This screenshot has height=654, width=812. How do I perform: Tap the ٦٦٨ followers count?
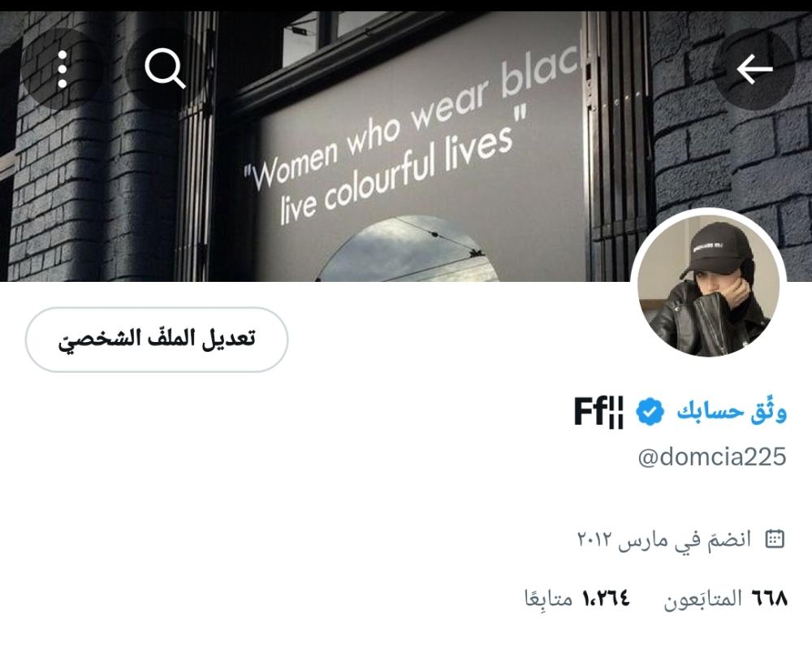769,598
